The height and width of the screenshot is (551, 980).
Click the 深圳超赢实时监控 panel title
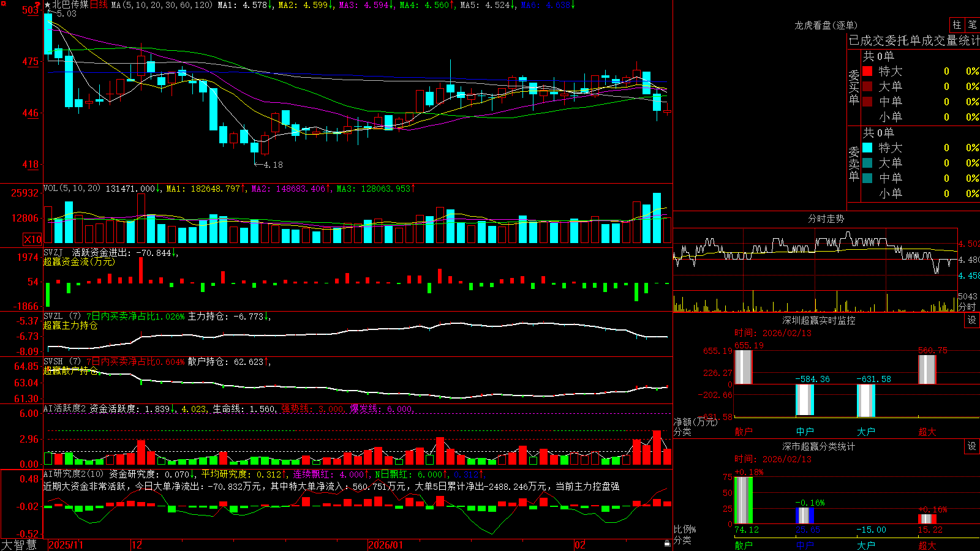[x=819, y=320]
